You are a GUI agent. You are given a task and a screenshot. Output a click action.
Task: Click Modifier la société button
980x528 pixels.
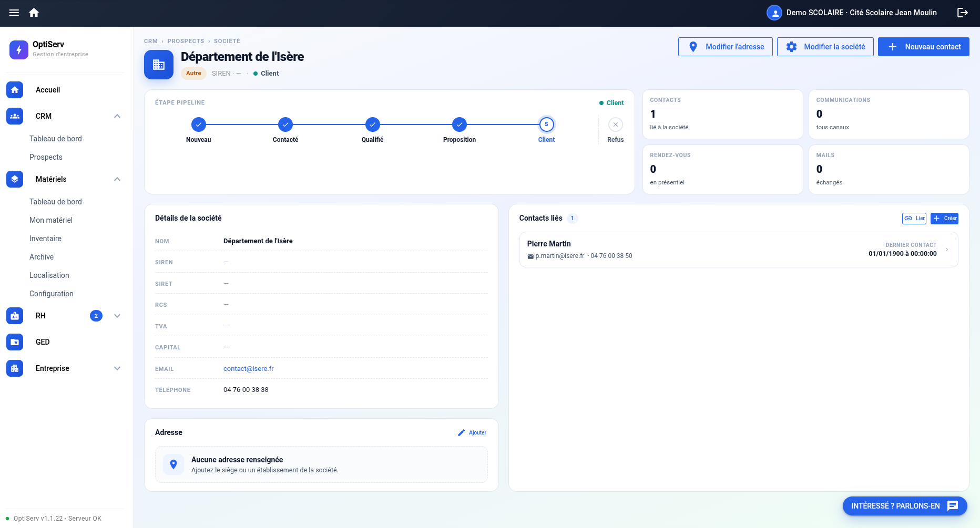pos(825,47)
